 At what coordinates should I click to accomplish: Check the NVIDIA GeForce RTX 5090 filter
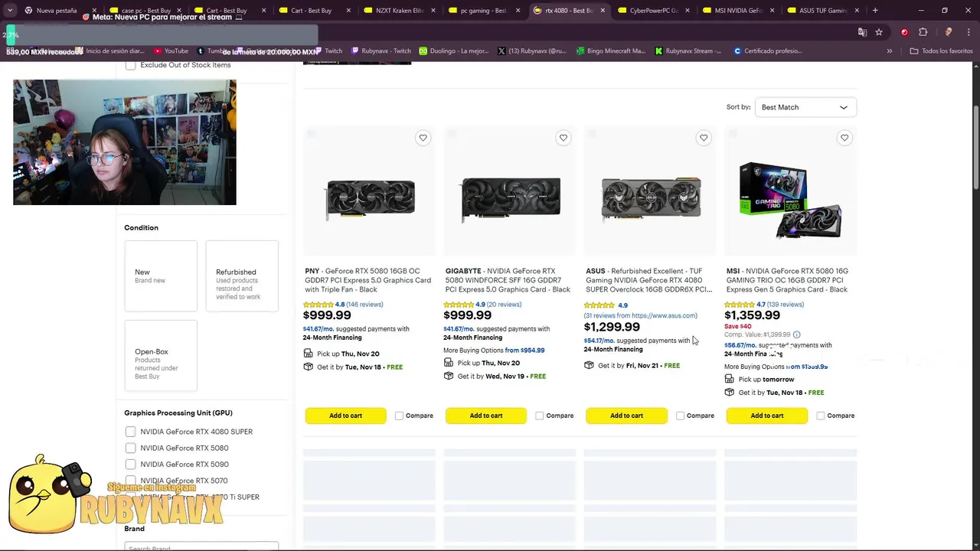(x=130, y=465)
